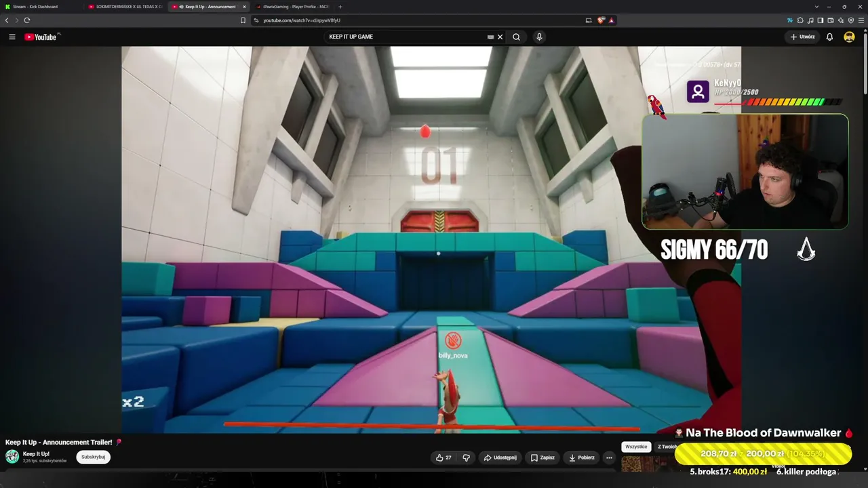Click the Pobierz download button
The width and height of the screenshot is (868, 488).
coord(582,457)
